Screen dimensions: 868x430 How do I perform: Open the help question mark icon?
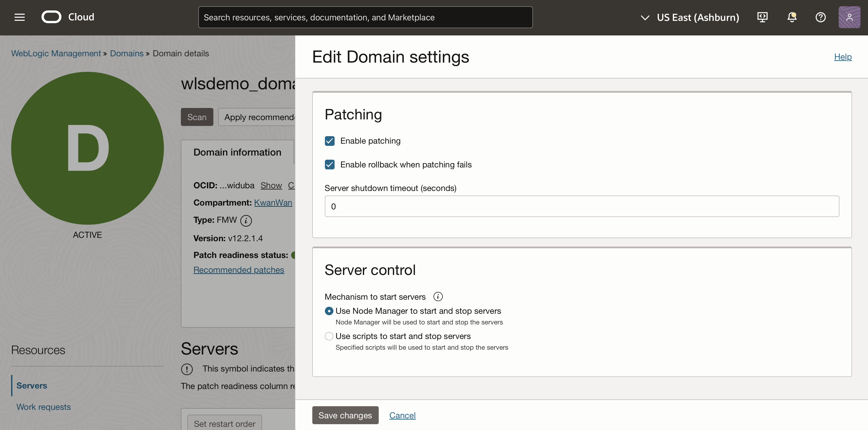tap(820, 17)
